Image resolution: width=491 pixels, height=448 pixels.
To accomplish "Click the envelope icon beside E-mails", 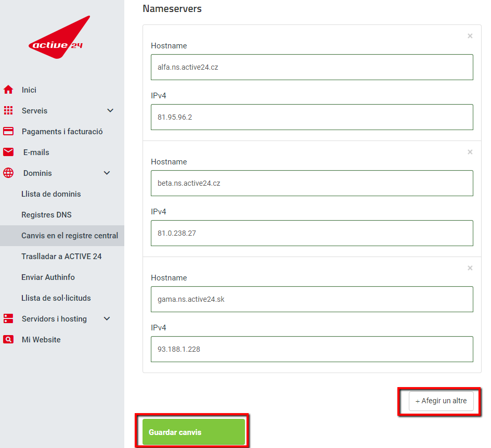I will click(8, 152).
